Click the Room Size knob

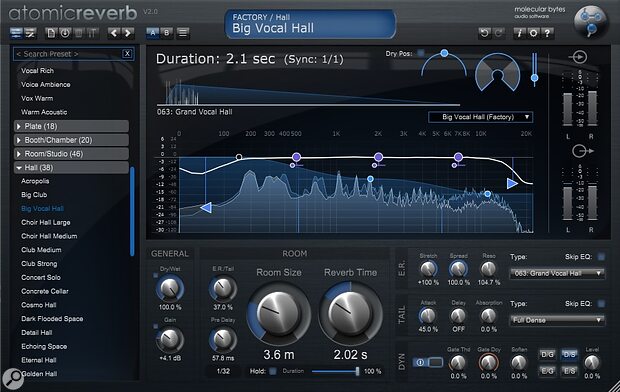tap(279, 312)
